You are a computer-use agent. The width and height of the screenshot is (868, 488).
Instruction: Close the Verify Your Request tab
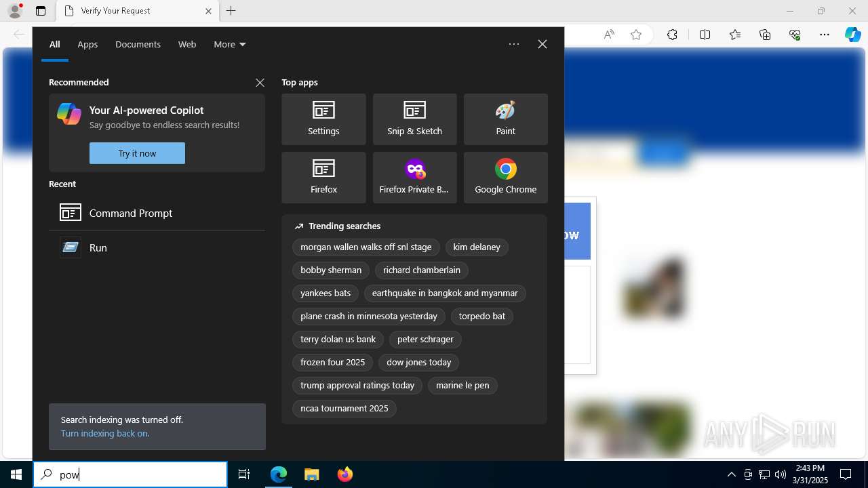(208, 11)
